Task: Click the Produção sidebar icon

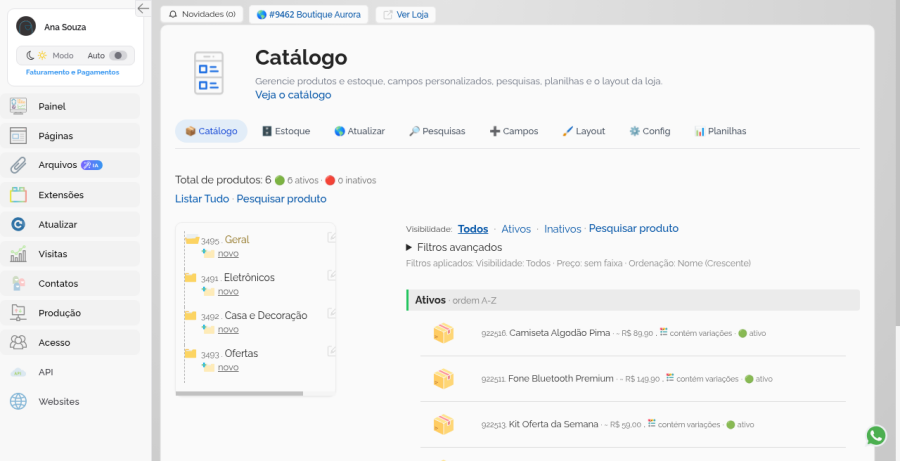Action: 18,313
